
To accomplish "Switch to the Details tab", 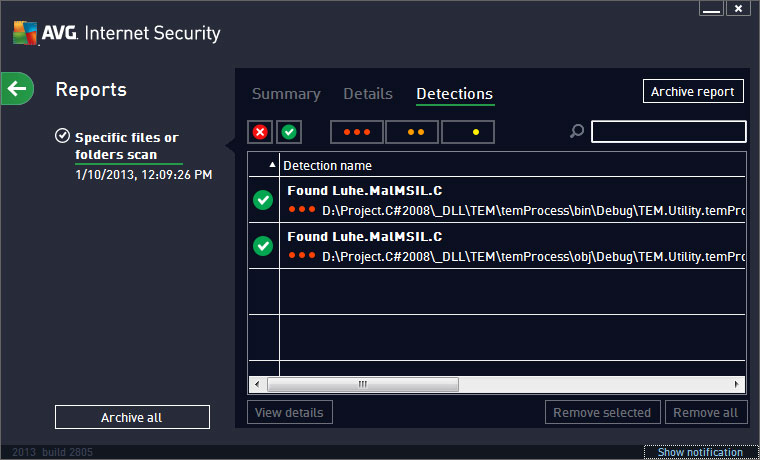I will [x=368, y=94].
